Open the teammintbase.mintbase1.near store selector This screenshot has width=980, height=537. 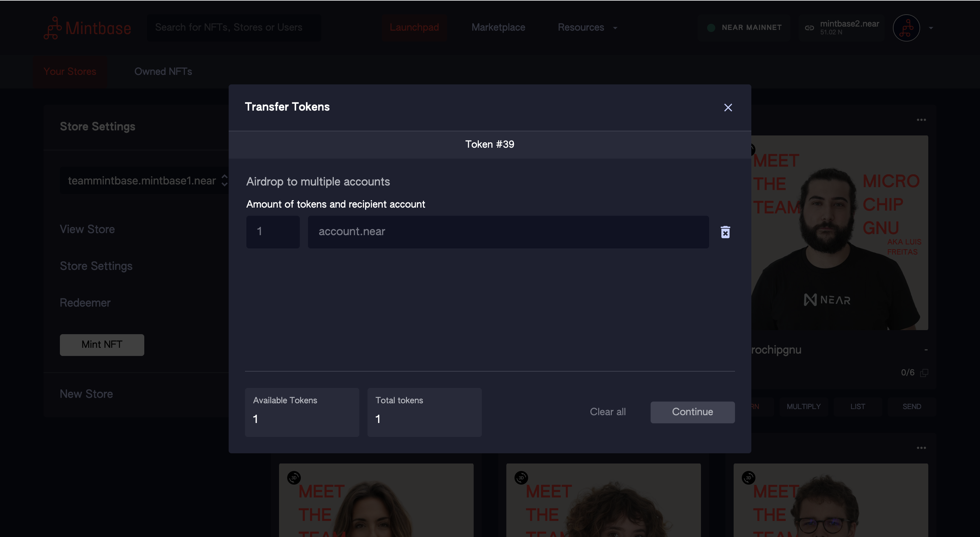click(144, 180)
